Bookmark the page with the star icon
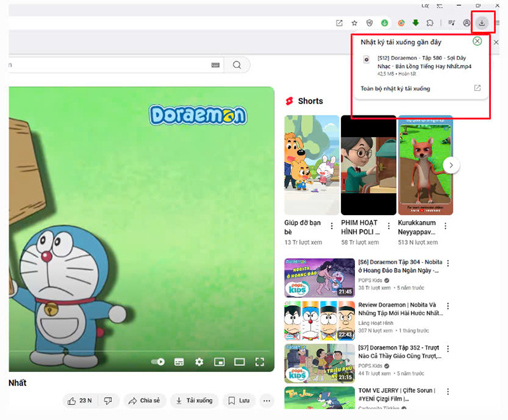This screenshot has height=420, width=508. click(354, 23)
